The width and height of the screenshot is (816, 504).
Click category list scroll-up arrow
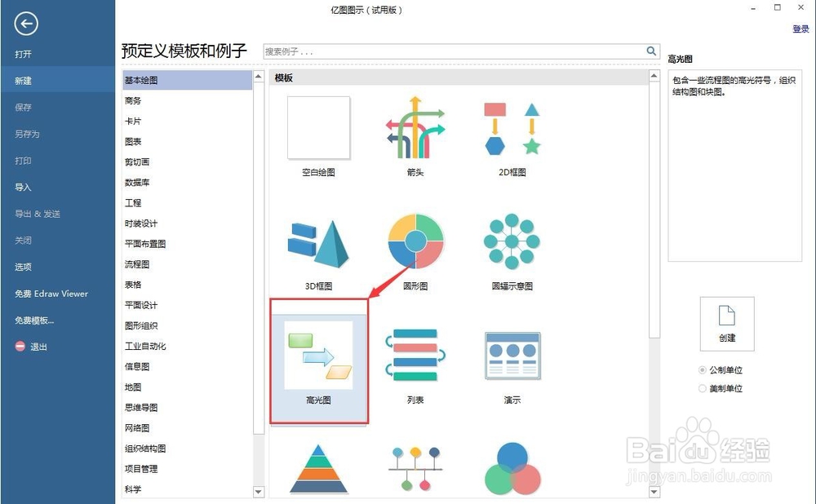click(x=259, y=76)
